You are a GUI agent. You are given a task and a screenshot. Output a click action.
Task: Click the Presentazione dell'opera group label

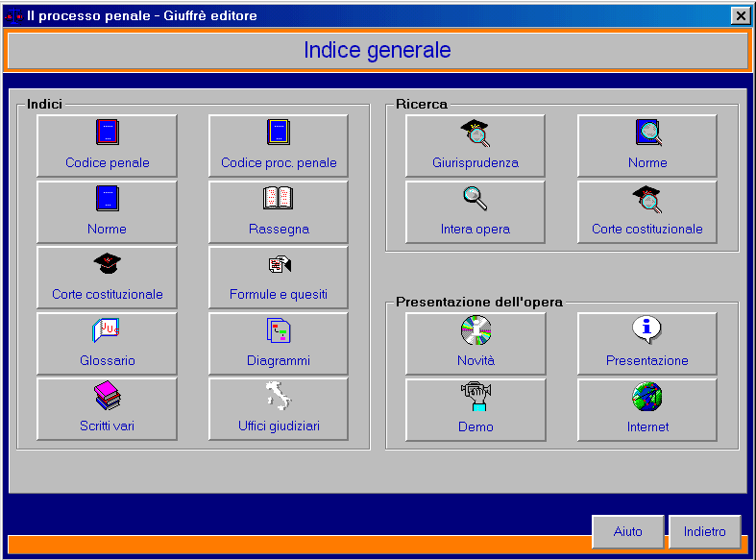(x=479, y=302)
